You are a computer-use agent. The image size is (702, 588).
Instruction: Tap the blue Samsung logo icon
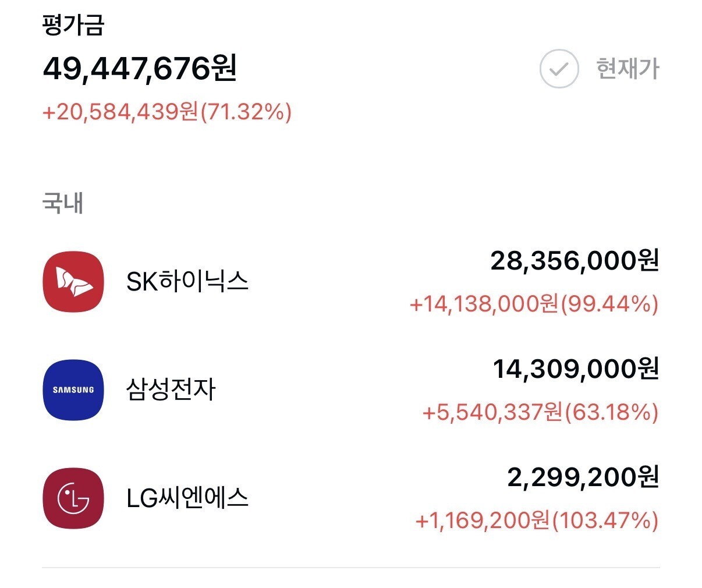pos(73,390)
